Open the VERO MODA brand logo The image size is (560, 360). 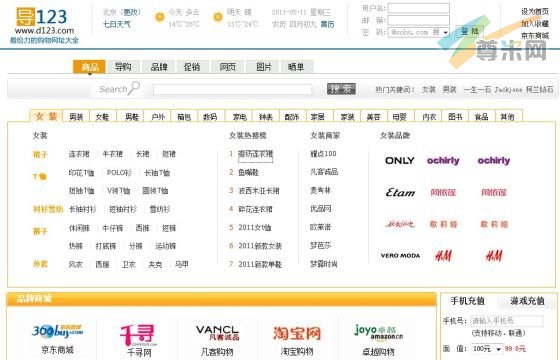(x=400, y=256)
